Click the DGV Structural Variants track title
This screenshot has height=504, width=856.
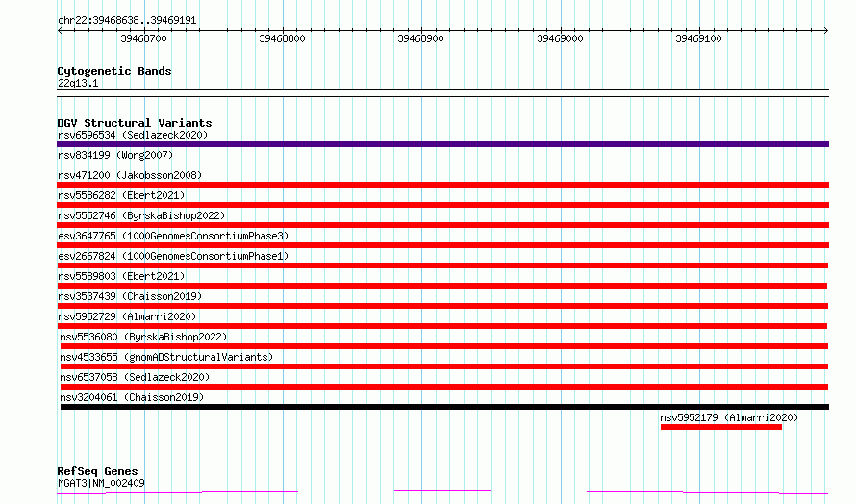[x=135, y=123]
